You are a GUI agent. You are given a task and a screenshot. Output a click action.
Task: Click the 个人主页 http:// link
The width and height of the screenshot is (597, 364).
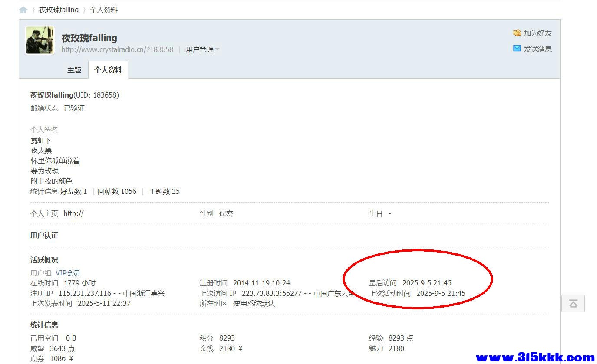[x=73, y=213]
